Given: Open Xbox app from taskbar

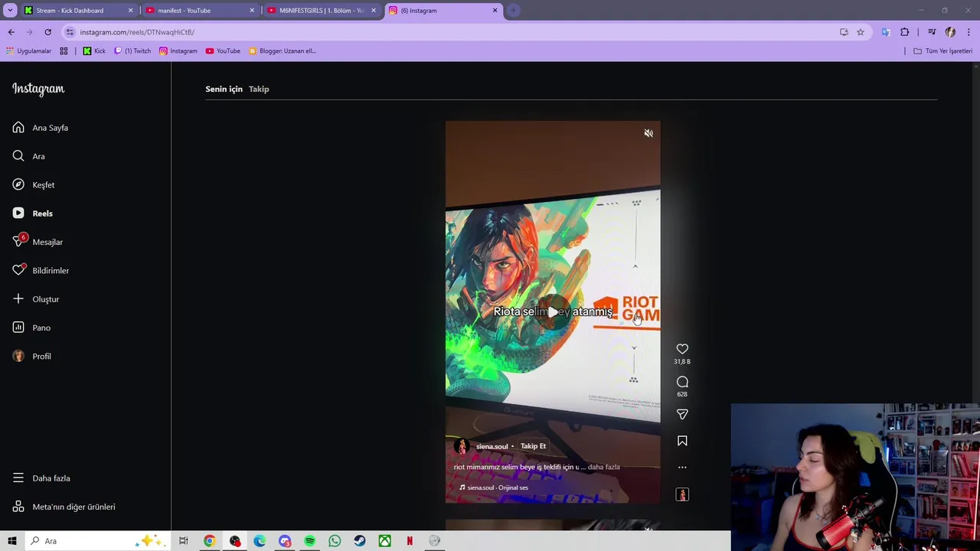Looking at the screenshot, I should point(384,541).
